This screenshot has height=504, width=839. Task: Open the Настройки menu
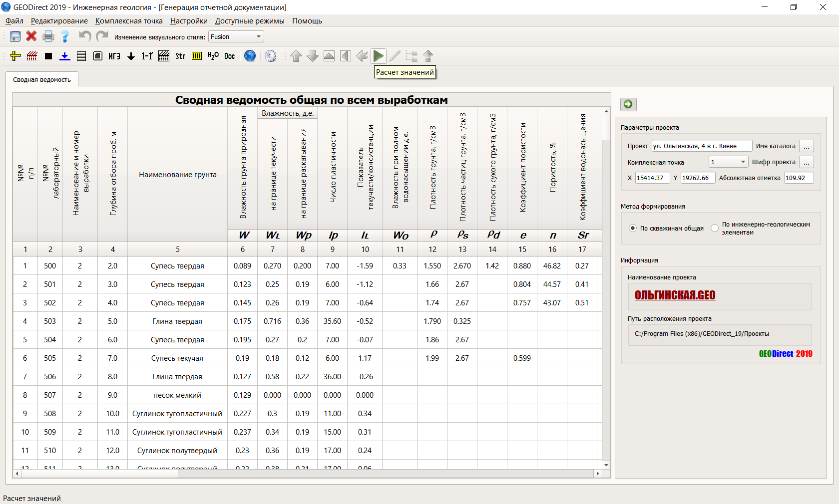pos(189,21)
